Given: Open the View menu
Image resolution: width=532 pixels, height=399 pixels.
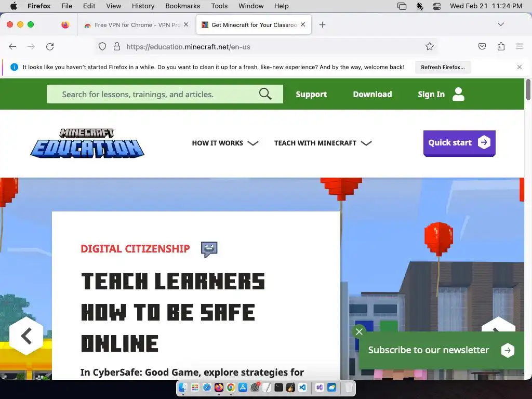Looking at the screenshot, I should pos(113,6).
